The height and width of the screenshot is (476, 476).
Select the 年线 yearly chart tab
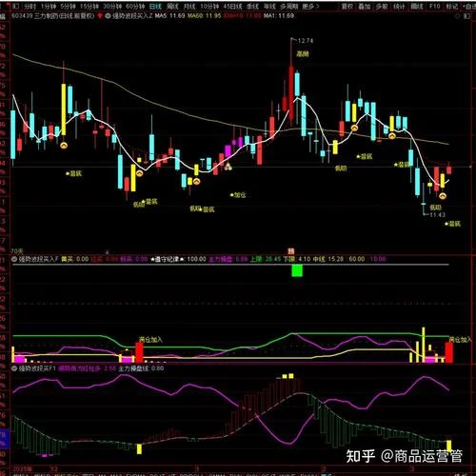(x=269, y=7)
